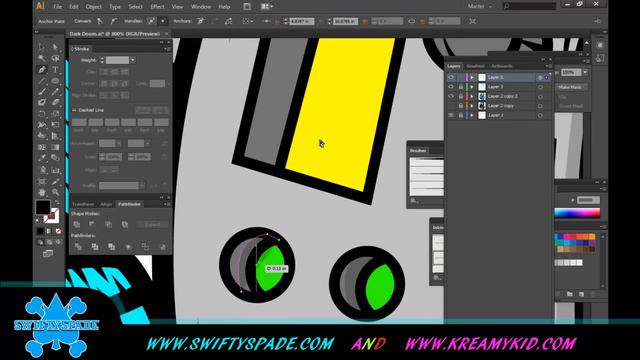The width and height of the screenshot is (640, 360).
Task: Select the Magic Wand tool
Action: pyautogui.click(x=42, y=58)
